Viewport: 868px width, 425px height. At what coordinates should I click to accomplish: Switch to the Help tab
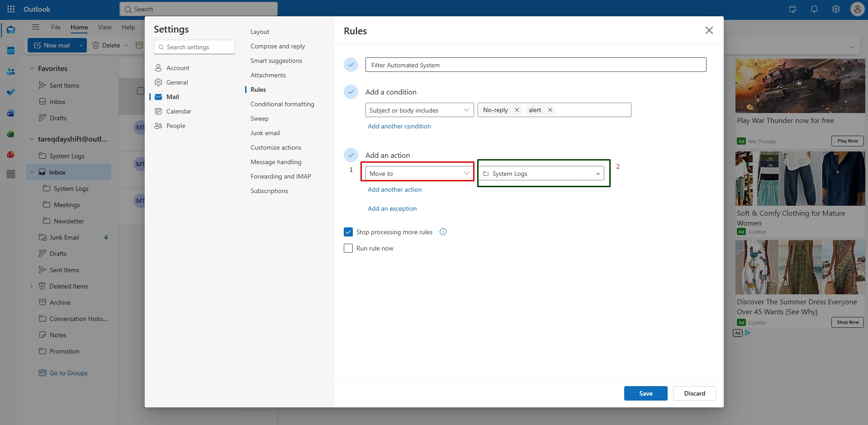click(x=128, y=27)
